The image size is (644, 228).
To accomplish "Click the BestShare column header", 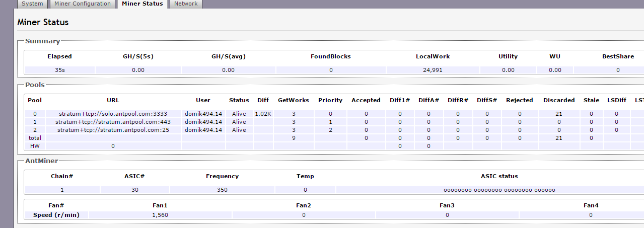I will click(x=618, y=57).
